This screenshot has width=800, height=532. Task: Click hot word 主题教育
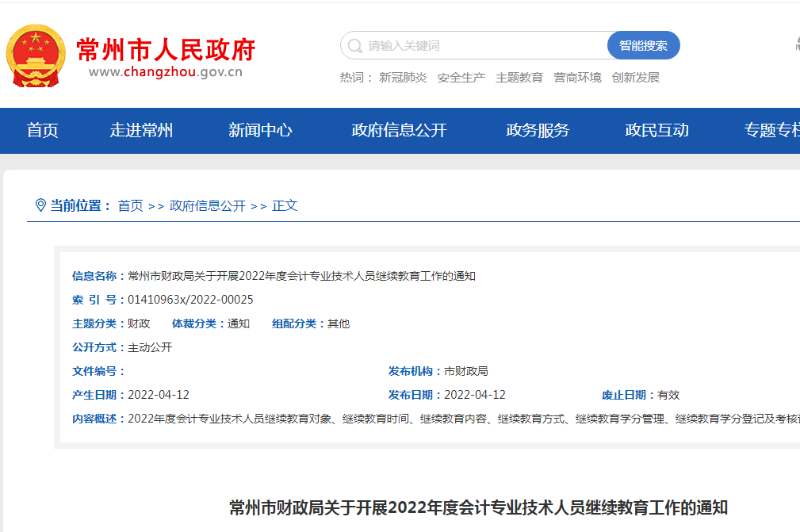pyautogui.click(x=519, y=78)
